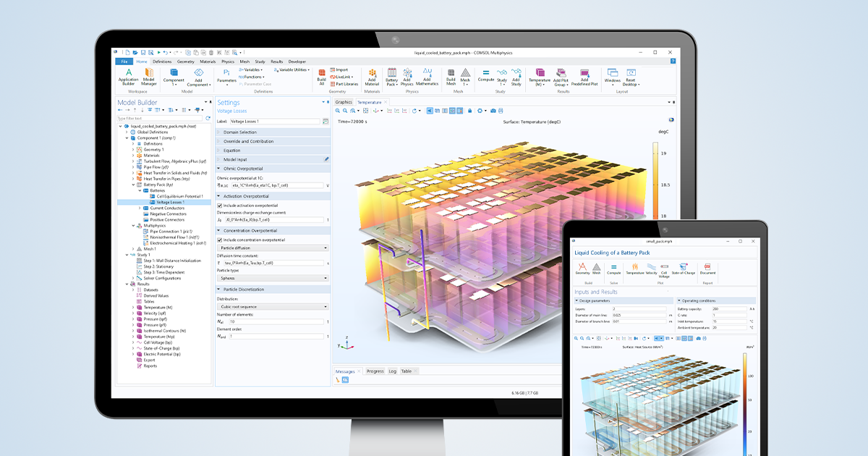Click the undo icon in quick access toolbar
The height and width of the screenshot is (456, 868).
[166, 52]
